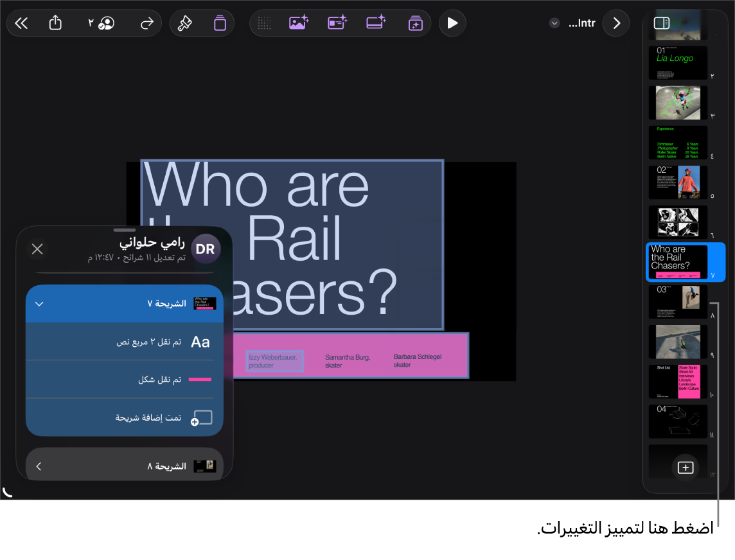Select slide 8 thumbnail labeled 03
The image size is (735, 560).
click(677, 302)
